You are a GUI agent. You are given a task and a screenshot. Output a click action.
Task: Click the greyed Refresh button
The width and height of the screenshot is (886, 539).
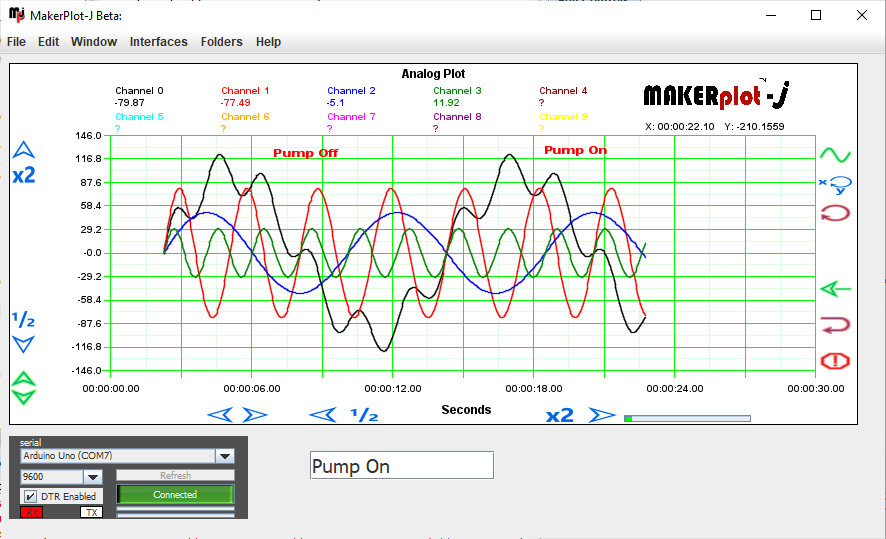pyautogui.click(x=175, y=475)
